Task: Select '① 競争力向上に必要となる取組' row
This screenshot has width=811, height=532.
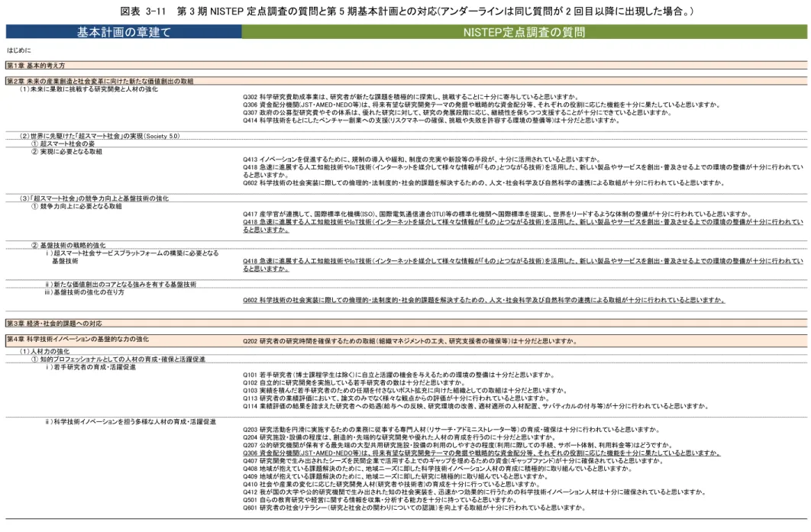Action: click(x=76, y=206)
